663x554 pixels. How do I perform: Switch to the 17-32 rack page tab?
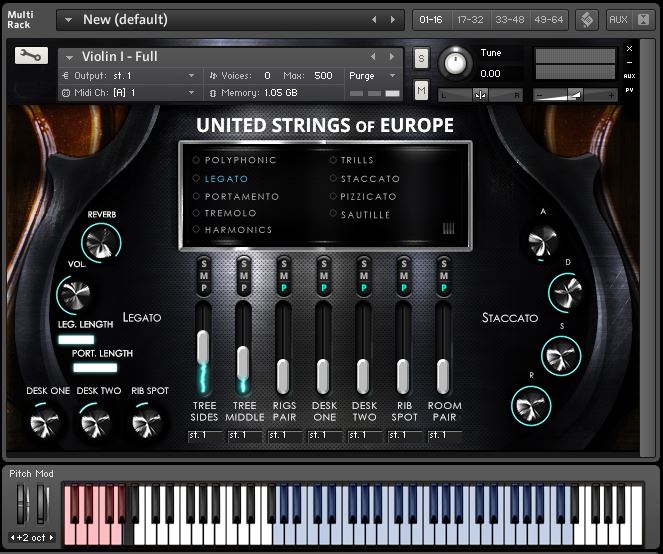click(469, 19)
